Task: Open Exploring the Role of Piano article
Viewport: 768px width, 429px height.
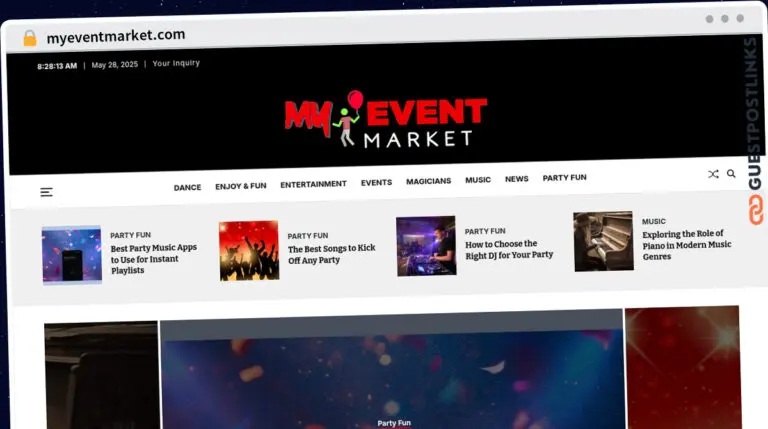Action: click(x=686, y=245)
